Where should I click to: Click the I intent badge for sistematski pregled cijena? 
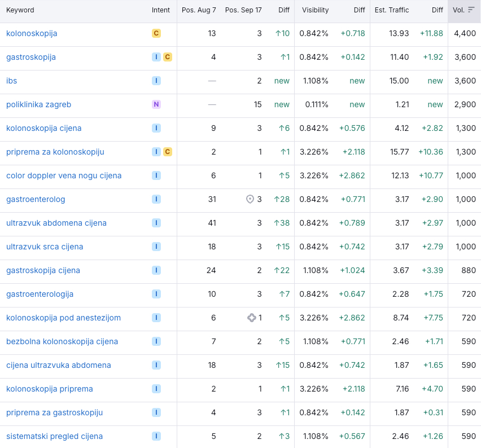click(156, 436)
